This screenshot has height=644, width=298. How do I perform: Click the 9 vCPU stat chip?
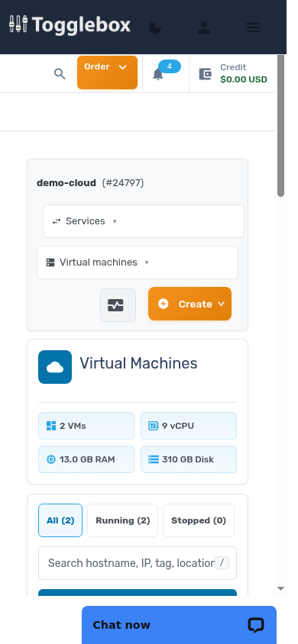[189, 426]
